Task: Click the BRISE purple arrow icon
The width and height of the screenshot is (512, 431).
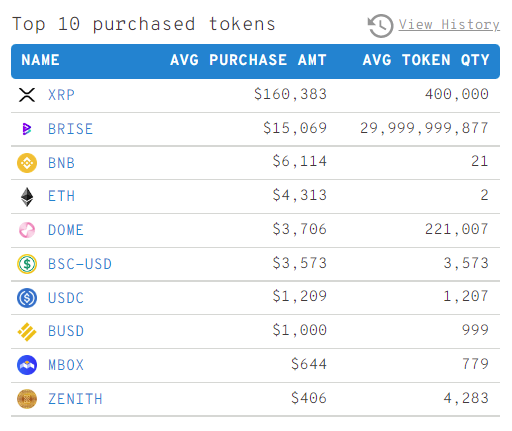Action: [27, 129]
